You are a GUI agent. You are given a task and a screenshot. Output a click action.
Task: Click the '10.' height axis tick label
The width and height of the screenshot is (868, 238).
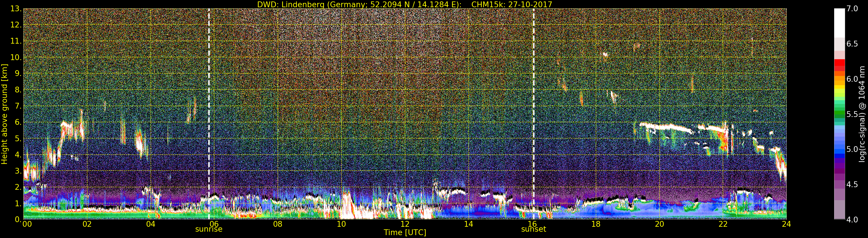click(16, 57)
